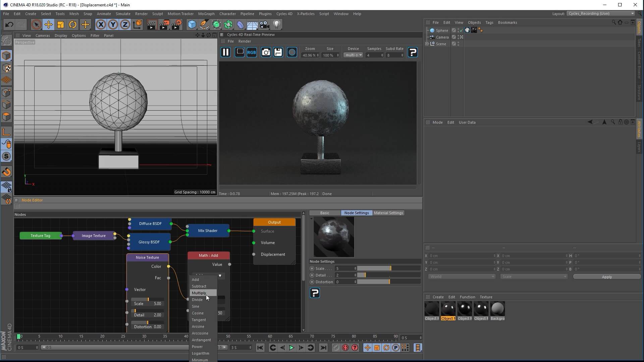The image size is (644, 362).
Task: Open the Layout dropdown Cycles_Recording
Action: [x=601, y=13]
